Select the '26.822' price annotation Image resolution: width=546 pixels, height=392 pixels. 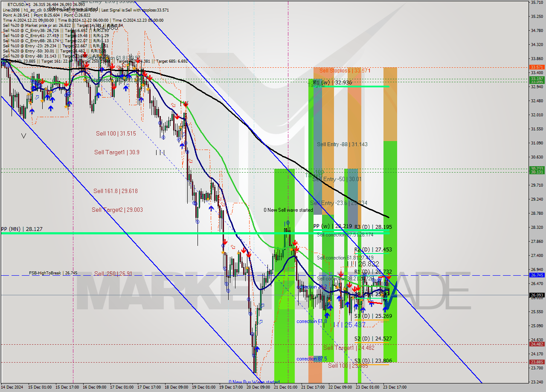369,264
